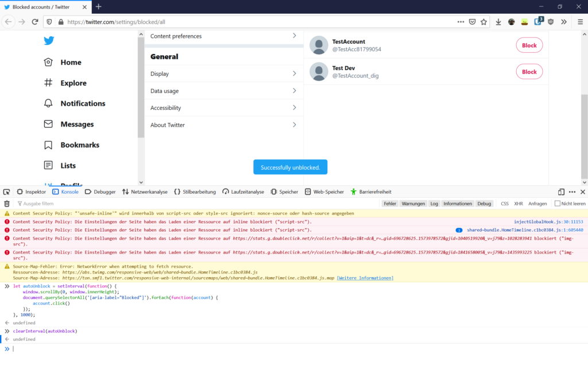Save page to Pocket
This screenshot has height=380, width=588.
pyautogui.click(x=472, y=22)
